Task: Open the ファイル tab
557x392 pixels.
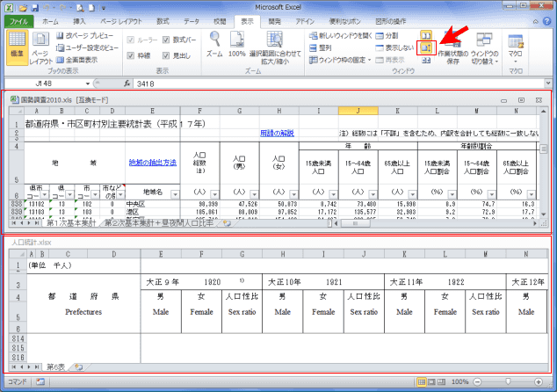Action: coord(18,18)
